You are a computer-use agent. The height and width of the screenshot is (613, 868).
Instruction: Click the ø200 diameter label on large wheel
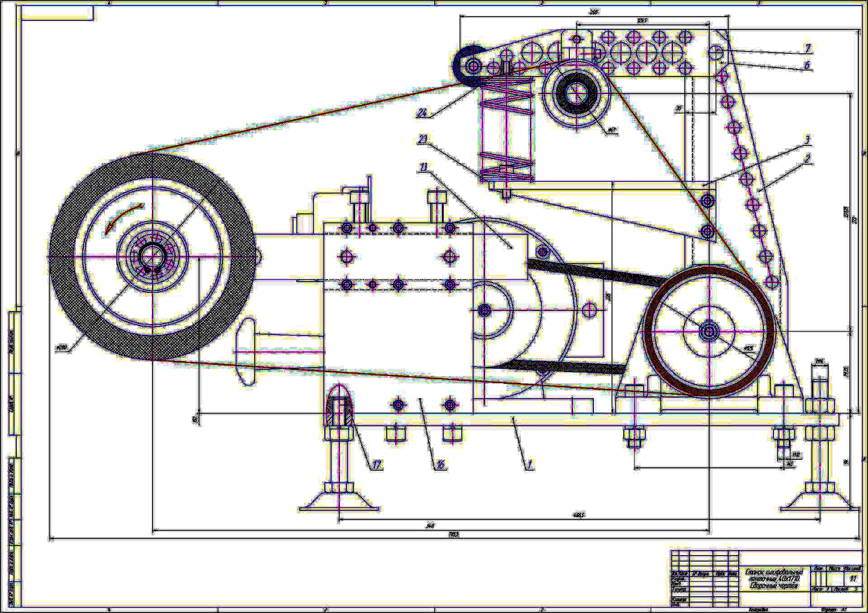pos(61,348)
